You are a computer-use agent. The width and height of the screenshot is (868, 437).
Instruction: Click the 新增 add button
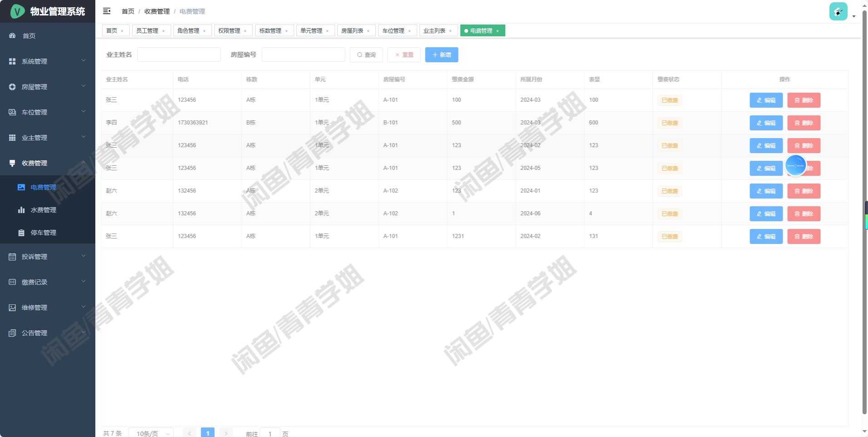point(442,55)
